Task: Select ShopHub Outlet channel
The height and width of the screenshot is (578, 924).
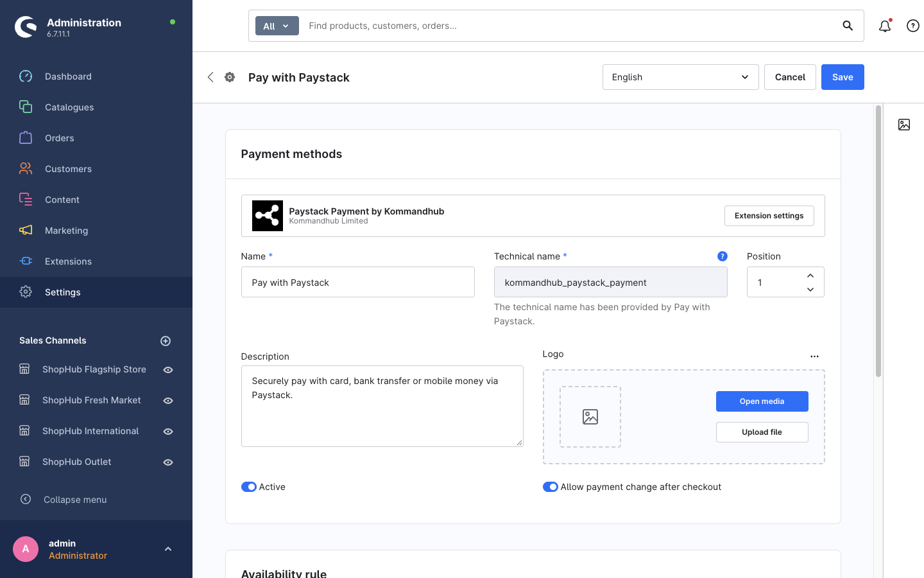Action: tap(77, 462)
